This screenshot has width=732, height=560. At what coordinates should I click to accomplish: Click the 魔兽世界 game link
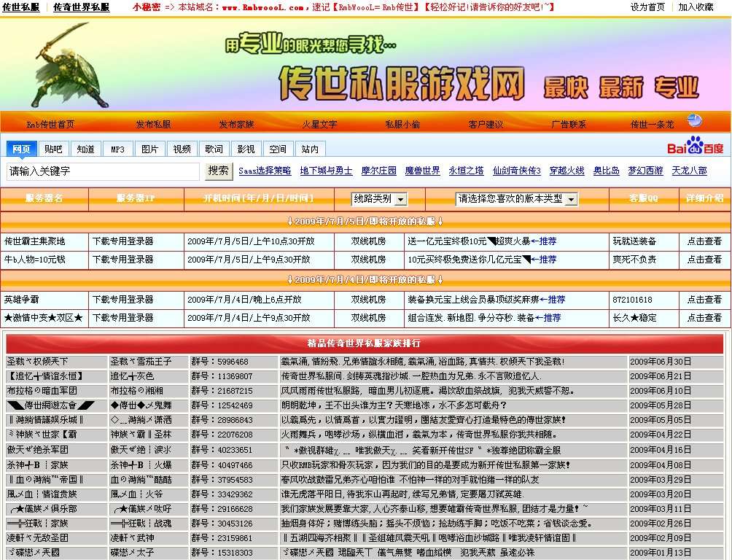(421, 172)
